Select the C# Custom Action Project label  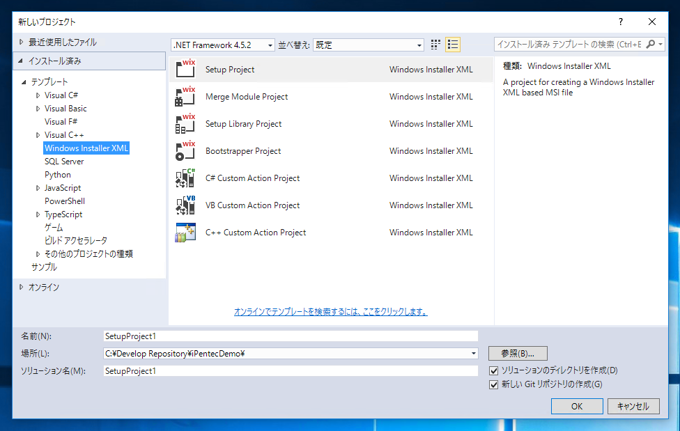(x=252, y=178)
